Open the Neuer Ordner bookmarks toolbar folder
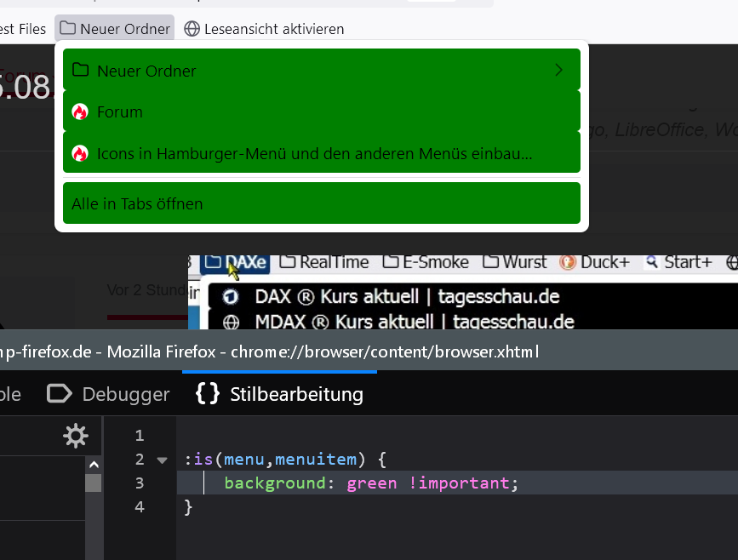This screenshot has height=560, width=738. [115, 29]
